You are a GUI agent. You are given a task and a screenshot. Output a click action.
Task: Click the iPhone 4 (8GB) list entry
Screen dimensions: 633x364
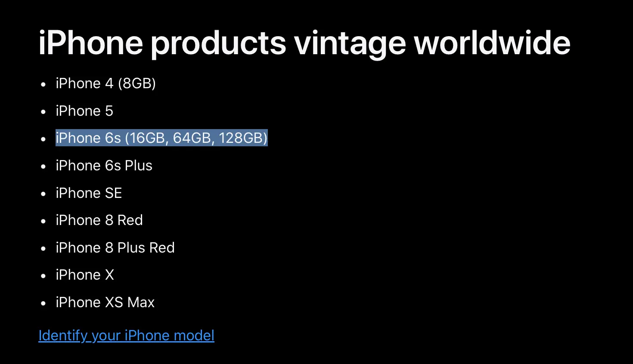105,83
